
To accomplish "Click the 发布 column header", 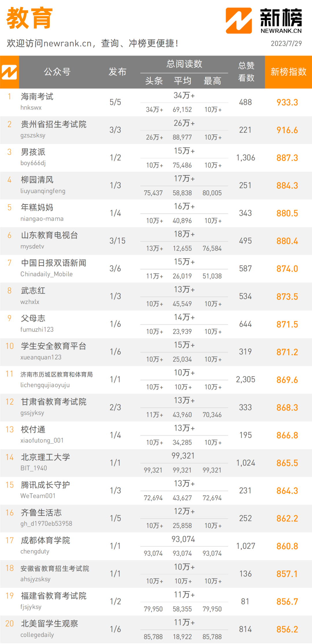I will (x=117, y=72).
